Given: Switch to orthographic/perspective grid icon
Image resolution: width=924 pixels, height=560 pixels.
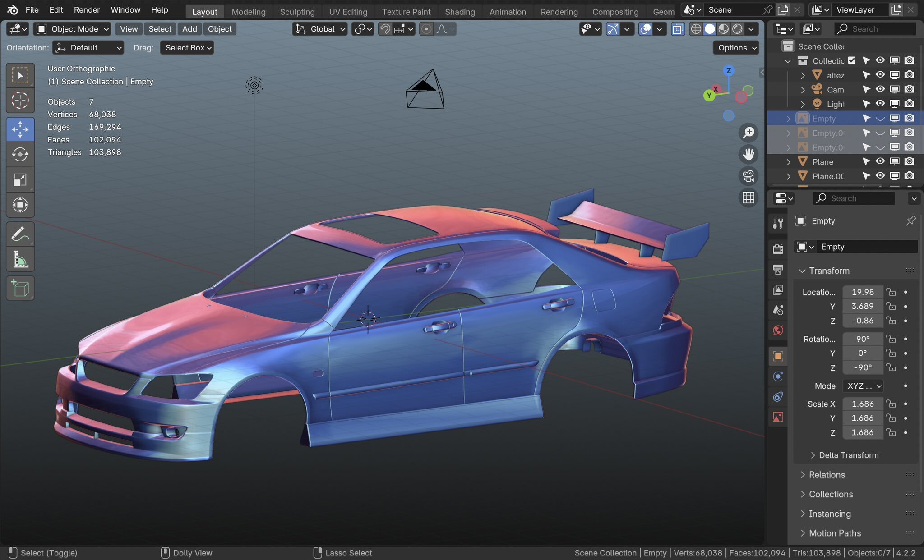Looking at the screenshot, I should (x=748, y=197).
